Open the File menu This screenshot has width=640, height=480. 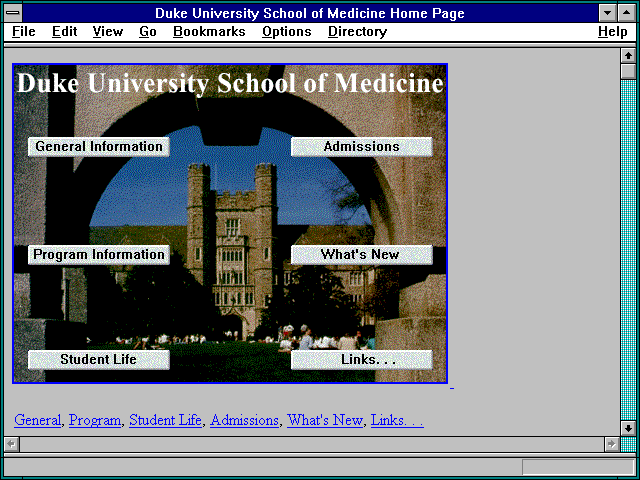24,32
